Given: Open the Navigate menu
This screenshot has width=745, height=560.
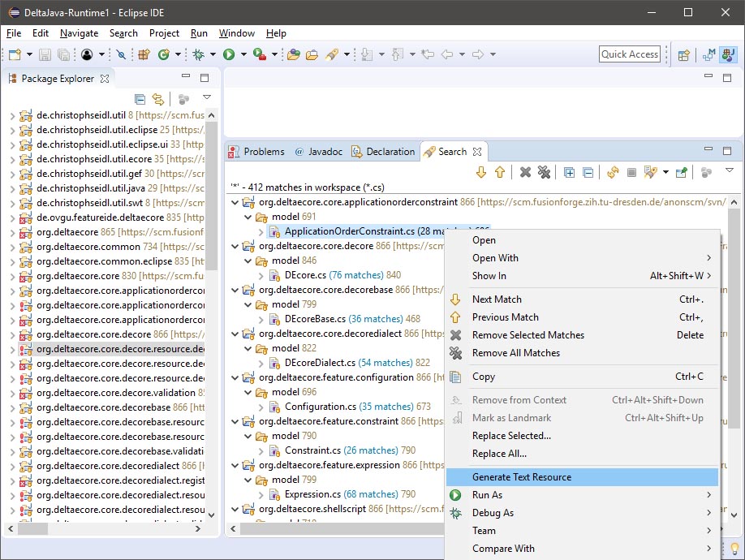Looking at the screenshot, I should (x=79, y=33).
